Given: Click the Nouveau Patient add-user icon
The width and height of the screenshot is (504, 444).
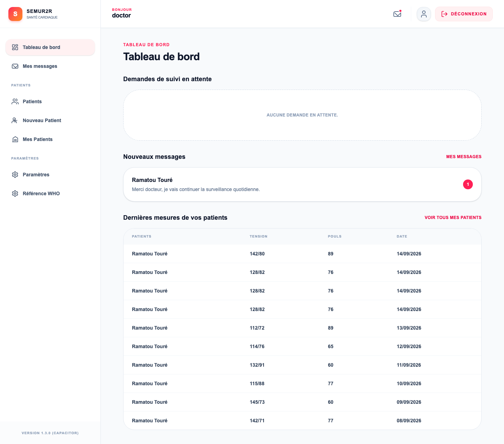Looking at the screenshot, I should point(15,120).
